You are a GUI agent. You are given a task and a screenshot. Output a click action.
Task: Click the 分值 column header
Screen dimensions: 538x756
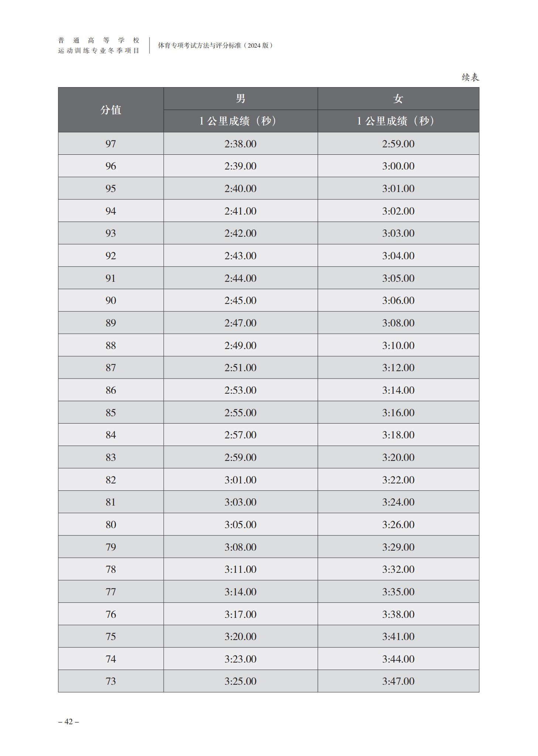(111, 110)
